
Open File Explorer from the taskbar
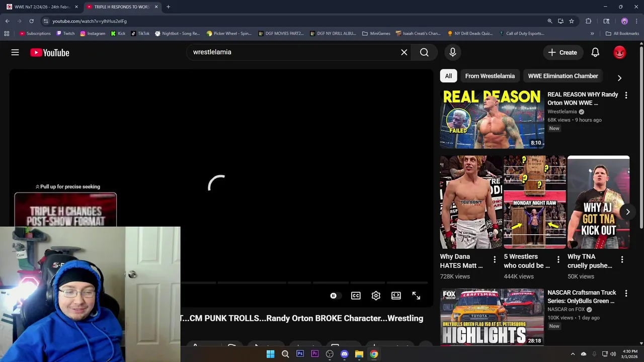[x=359, y=354]
